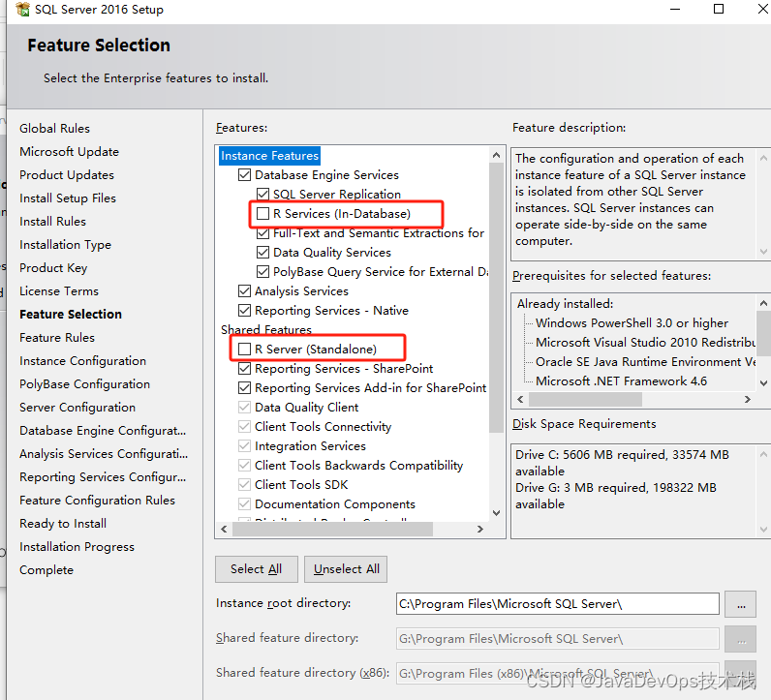Click the Select All button
This screenshot has height=700, width=771.
click(x=256, y=569)
